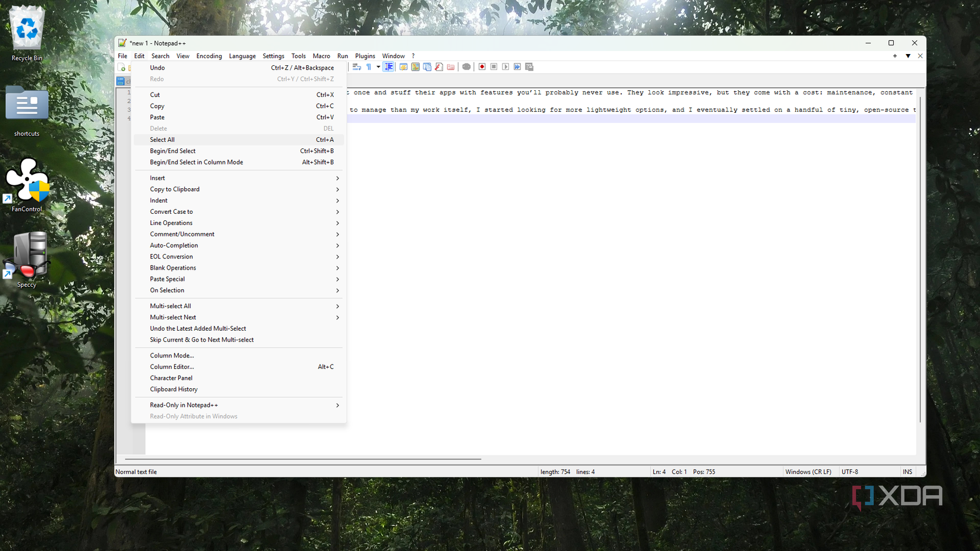Click the Show All Characters pilcrow icon

369,67
